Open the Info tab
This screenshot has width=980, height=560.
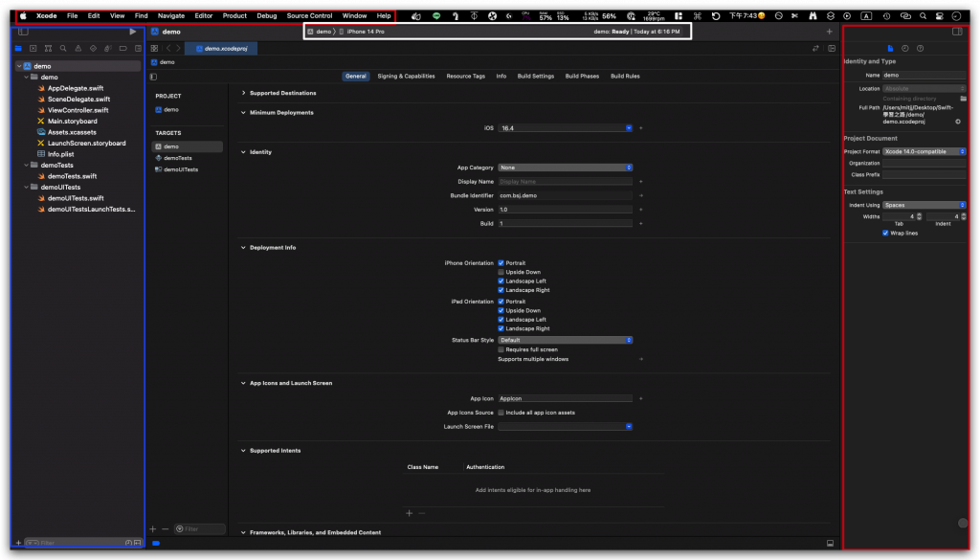pyautogui.click(x=501, y=77)
